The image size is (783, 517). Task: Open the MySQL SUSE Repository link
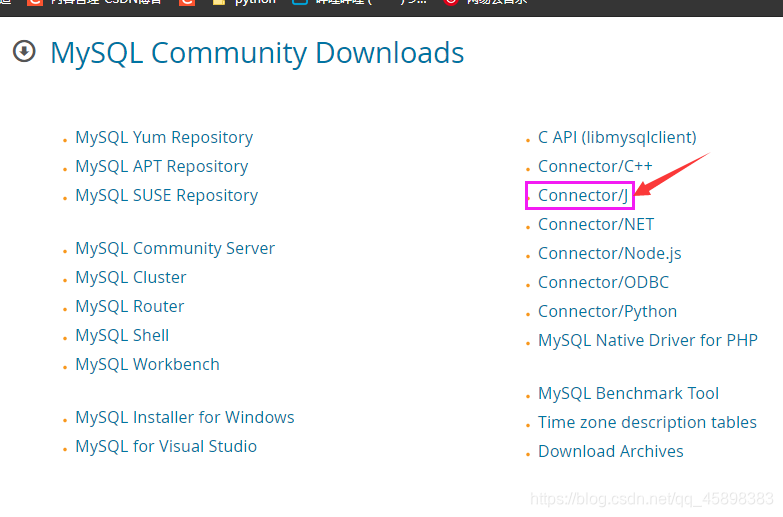click(x=166, y=195)
